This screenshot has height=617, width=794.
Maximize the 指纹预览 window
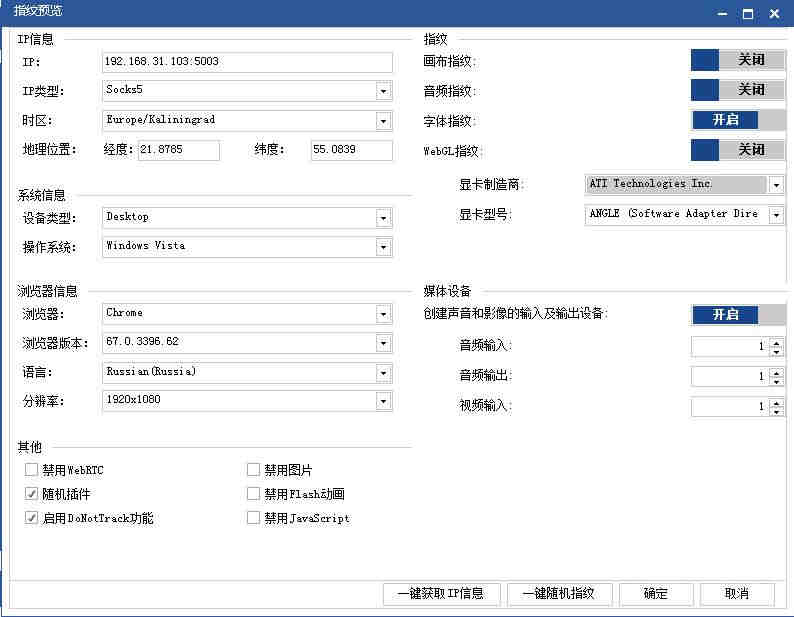748,14
